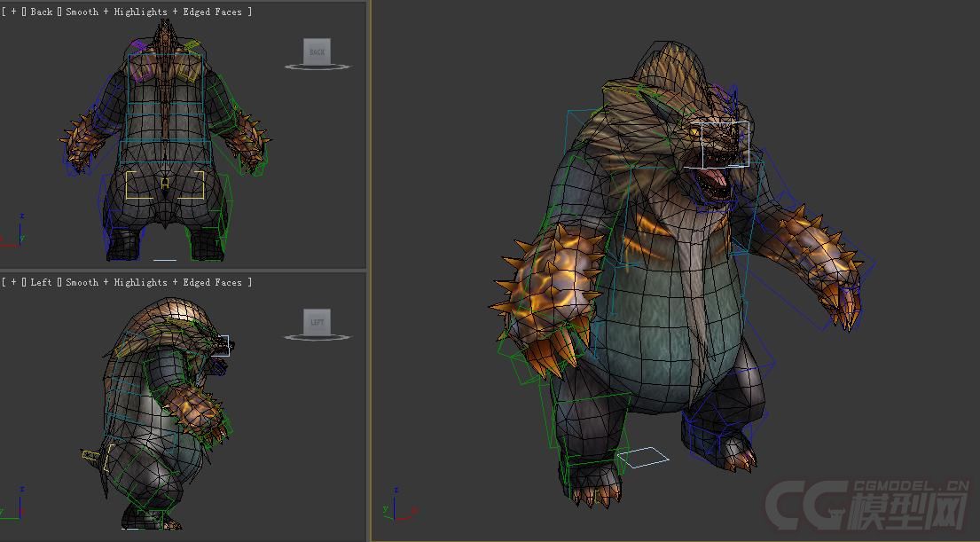Click the axis tripod in the Left viewport
The height and width of the screenshot is (542, 980).
(x=13, y=504)
